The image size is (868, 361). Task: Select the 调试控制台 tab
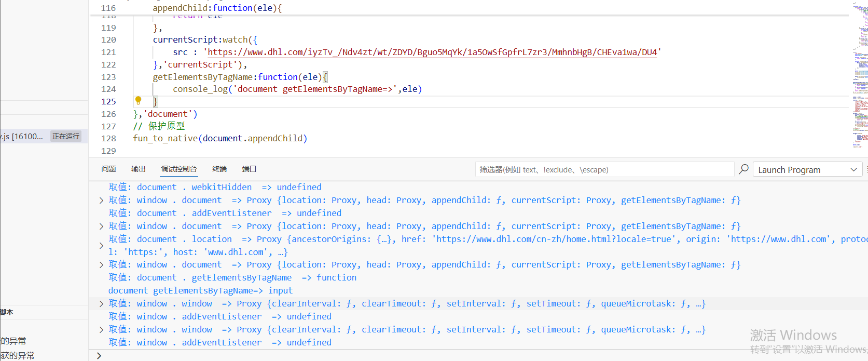178,169
